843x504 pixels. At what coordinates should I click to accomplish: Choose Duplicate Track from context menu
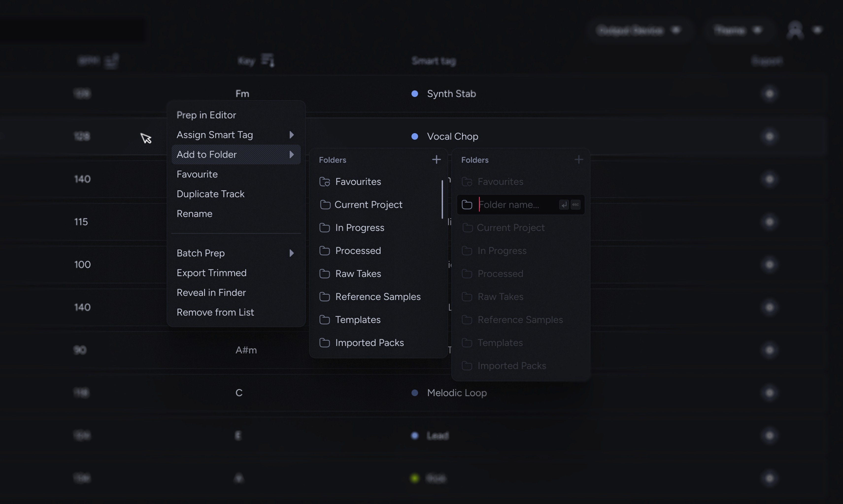(210, 194)
